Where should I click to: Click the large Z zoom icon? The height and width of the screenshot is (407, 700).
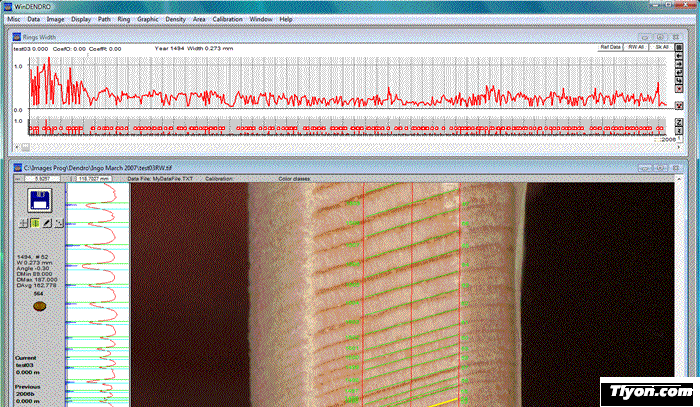(x=679, y=123)
